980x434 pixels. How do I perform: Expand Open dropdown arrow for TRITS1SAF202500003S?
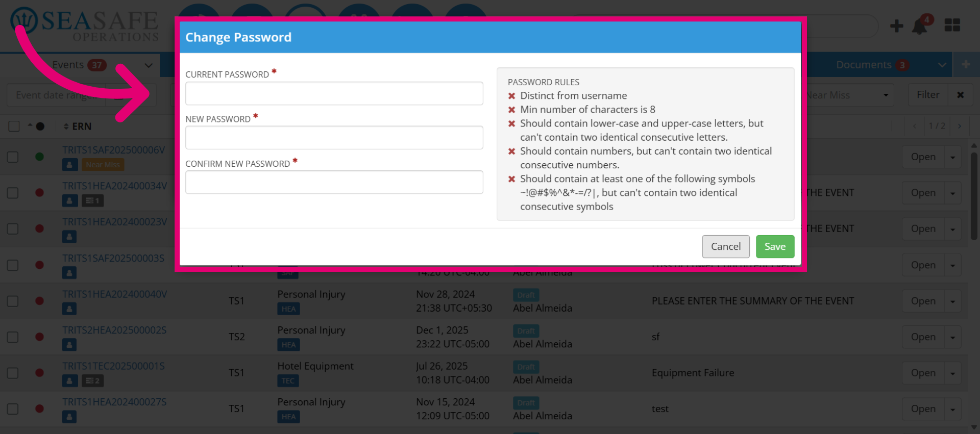click(952, 265)
